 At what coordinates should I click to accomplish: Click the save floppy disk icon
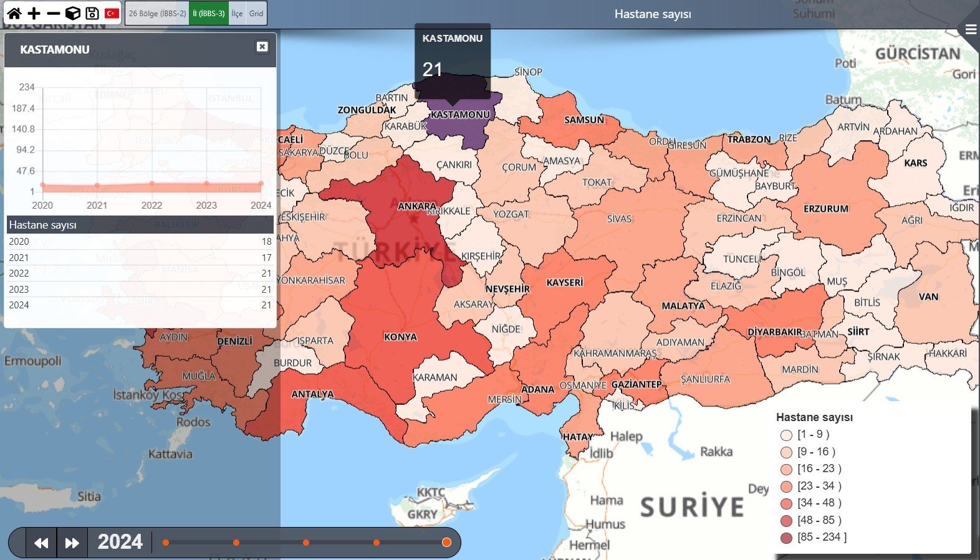[92, 13]
